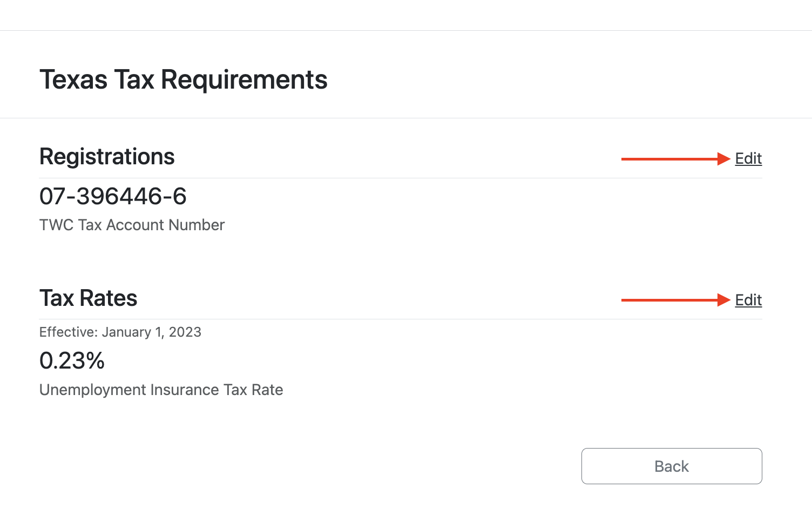Click the TWC Tax Account Number label
This screenshot has height=508, width=812.
point(132,225)
